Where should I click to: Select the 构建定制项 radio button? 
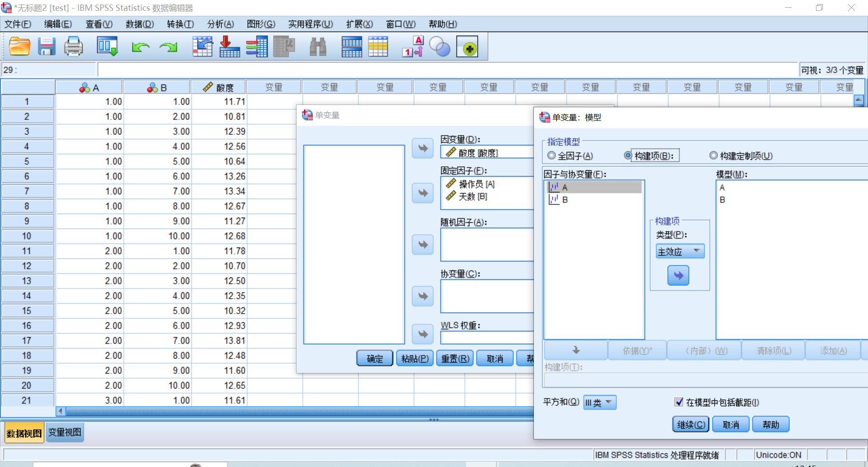713,156
